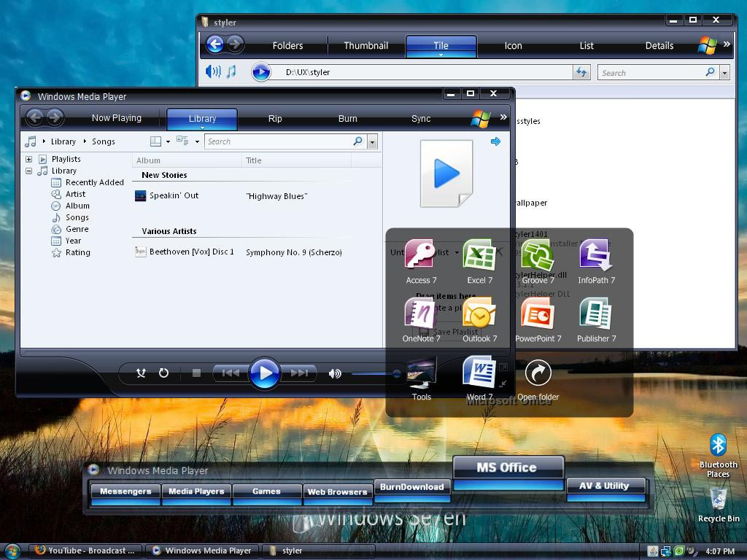Open the Tools folder icon
Screen dimensions: 747x560
421,373
